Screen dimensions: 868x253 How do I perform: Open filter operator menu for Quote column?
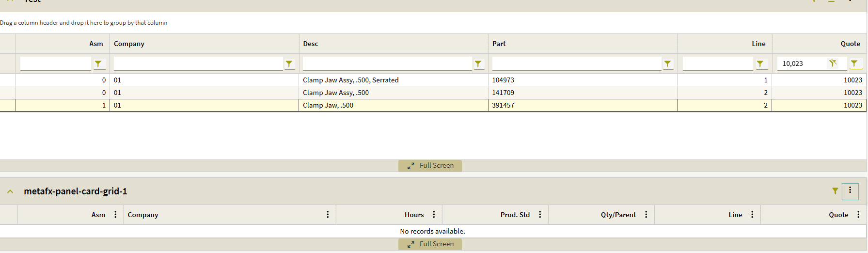tap(854, 63)
